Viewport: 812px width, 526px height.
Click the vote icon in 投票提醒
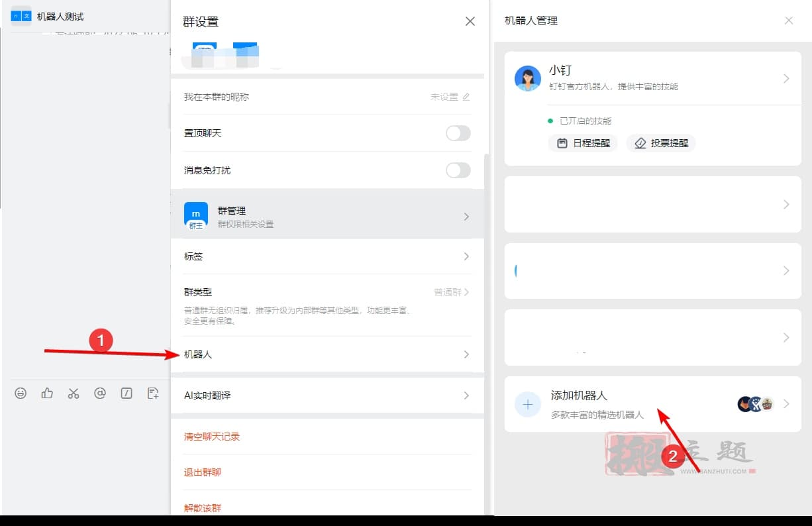[x=640, y=143]
